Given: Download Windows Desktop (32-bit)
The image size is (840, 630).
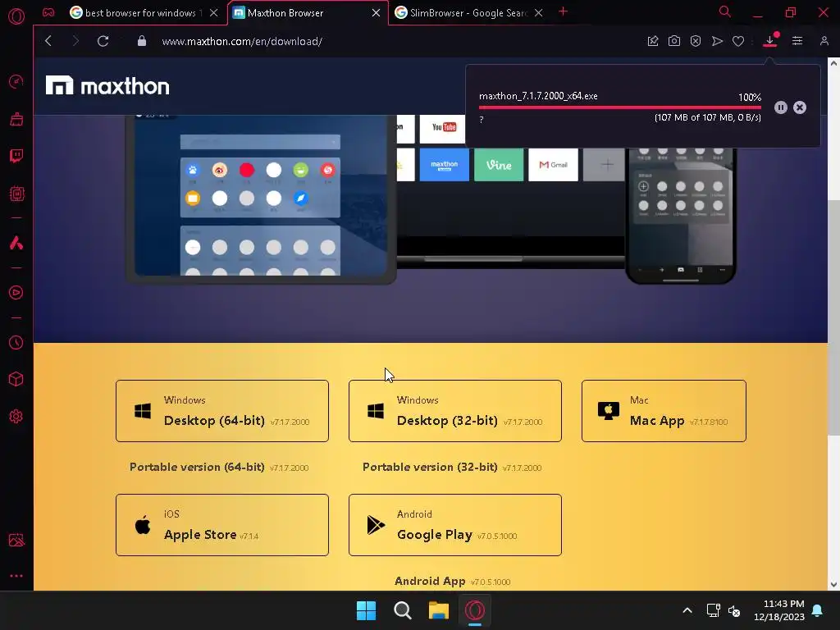Looking at the screenshot, I should click(x=455, y=411).
